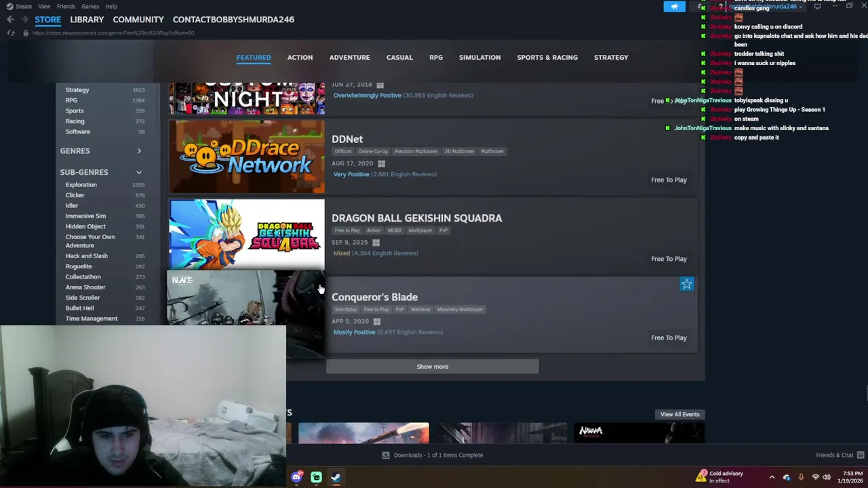Click the Wi-Fi network tray icon
868x488 pixels.
(815, 477)
